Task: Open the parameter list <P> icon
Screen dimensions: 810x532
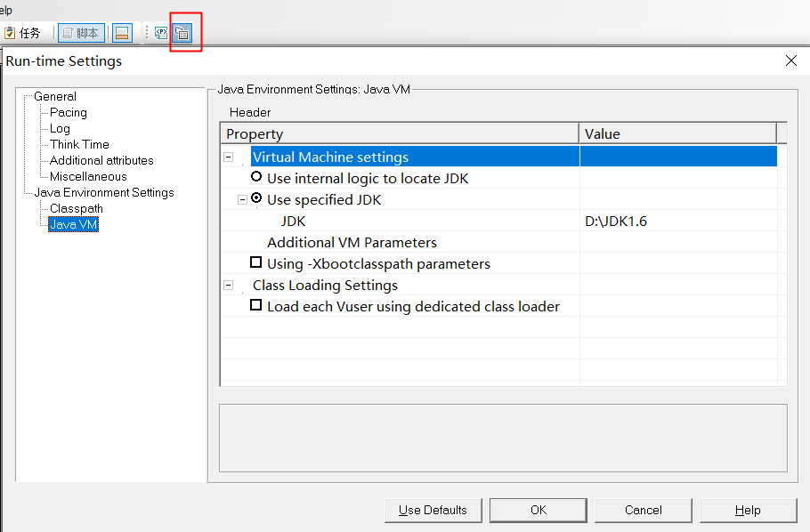Action: [161, 33]
